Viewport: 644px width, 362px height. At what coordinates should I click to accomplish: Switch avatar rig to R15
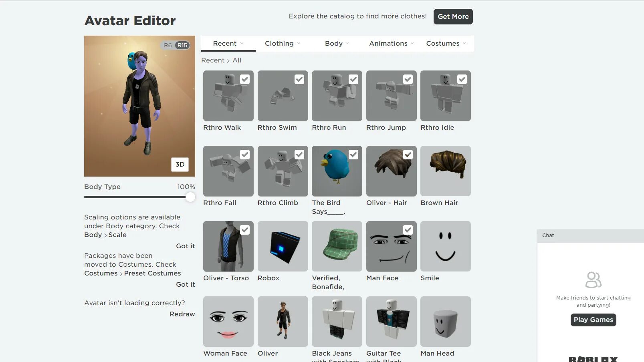click(182, 45)
